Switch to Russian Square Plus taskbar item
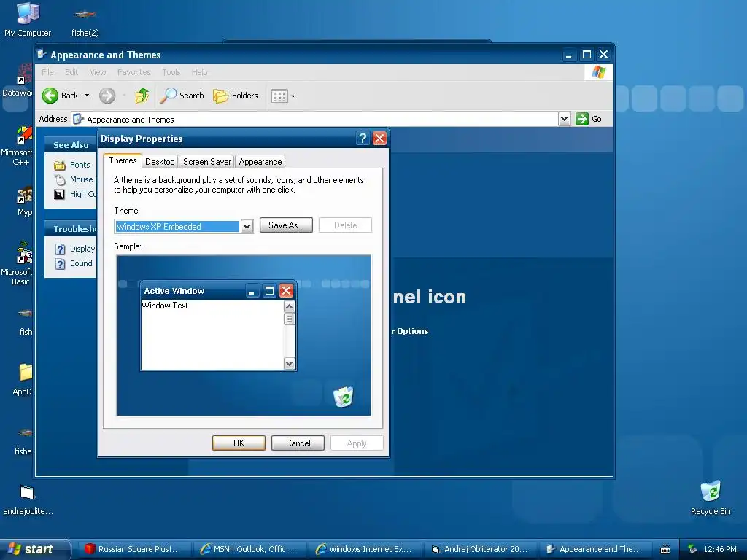The height and width of the screenshot is (560, 747). (134, 549)
